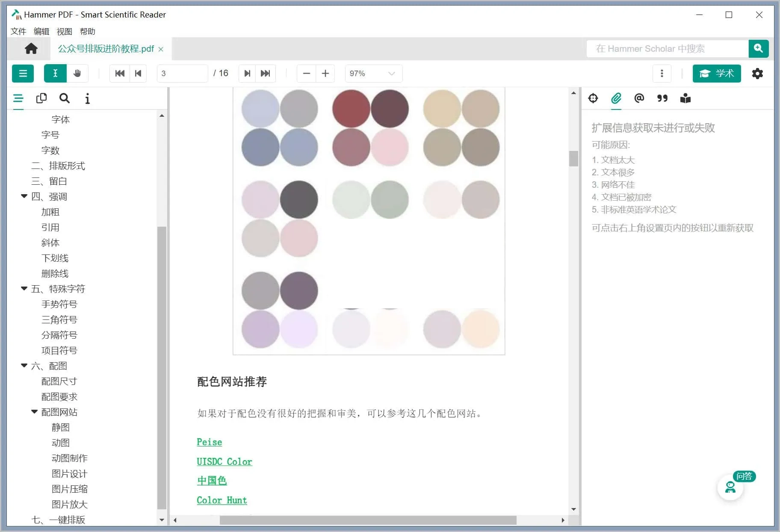Screen dimensions: 780x532
Task: Toggle the 学术 academic mode button
Action: coord(716,74)
